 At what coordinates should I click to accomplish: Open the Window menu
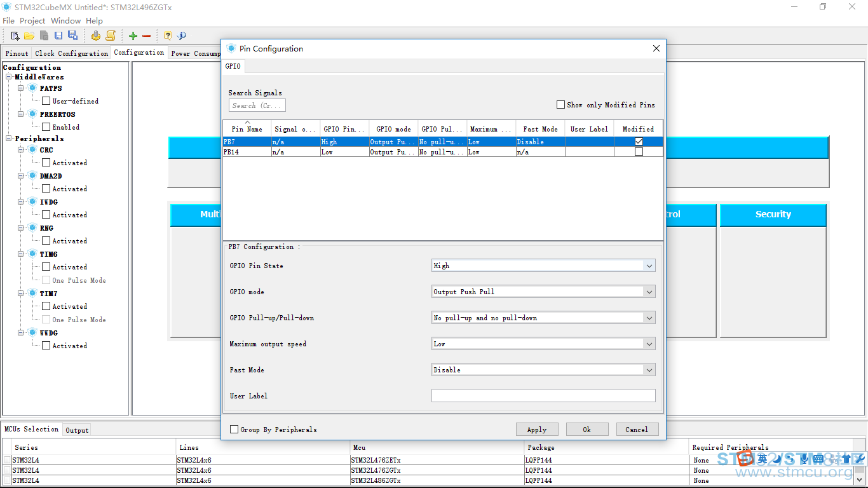click(65, 21)
